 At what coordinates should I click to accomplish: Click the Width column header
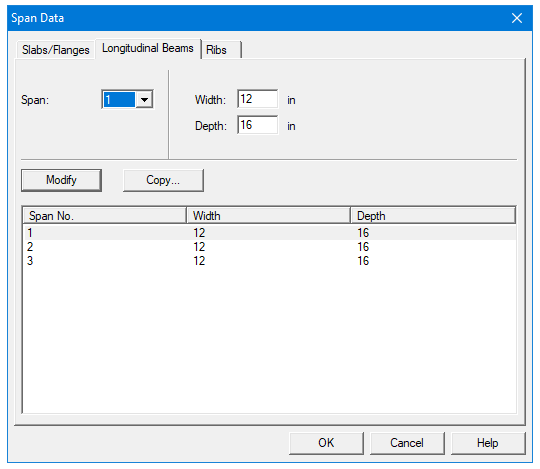coord(269,216)
